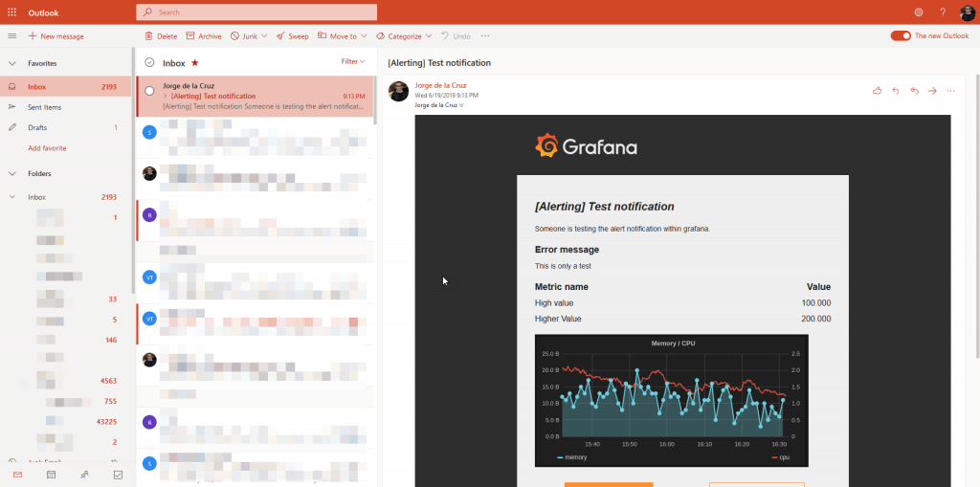
Task: Collapse the Inbox folder tree chevron
Action: click(11, 197)
